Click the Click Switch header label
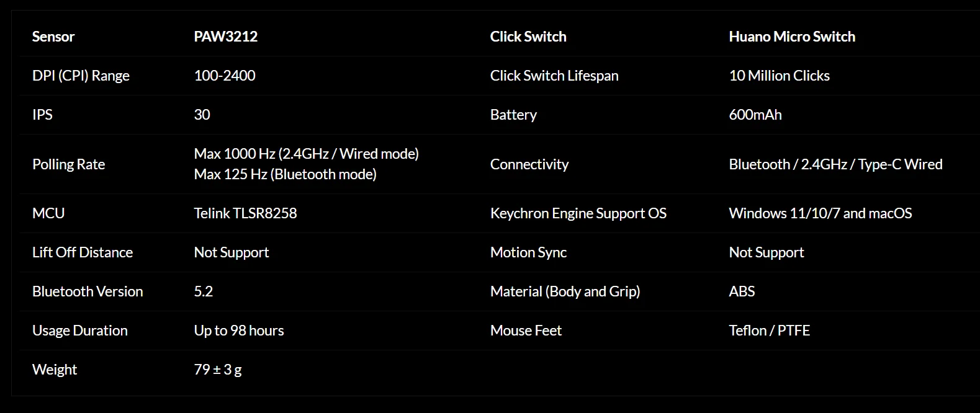980x413 pixels. coord(528,37)
